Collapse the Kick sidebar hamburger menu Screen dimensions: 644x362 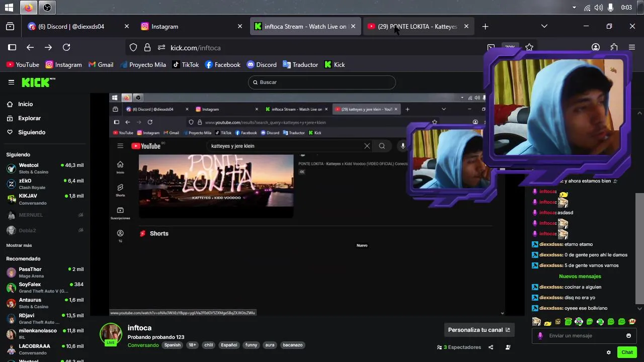pyautogui.click(x=11, y=82)
